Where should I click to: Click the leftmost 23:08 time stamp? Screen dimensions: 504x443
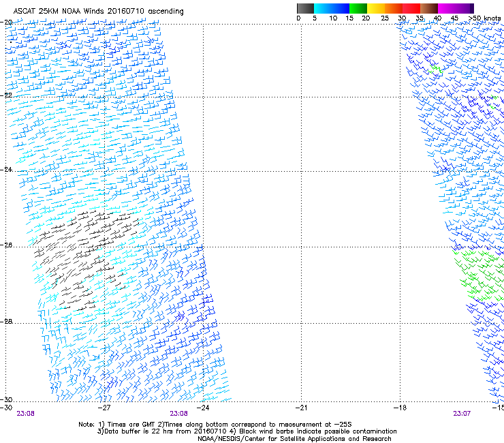tap(25, 414)
